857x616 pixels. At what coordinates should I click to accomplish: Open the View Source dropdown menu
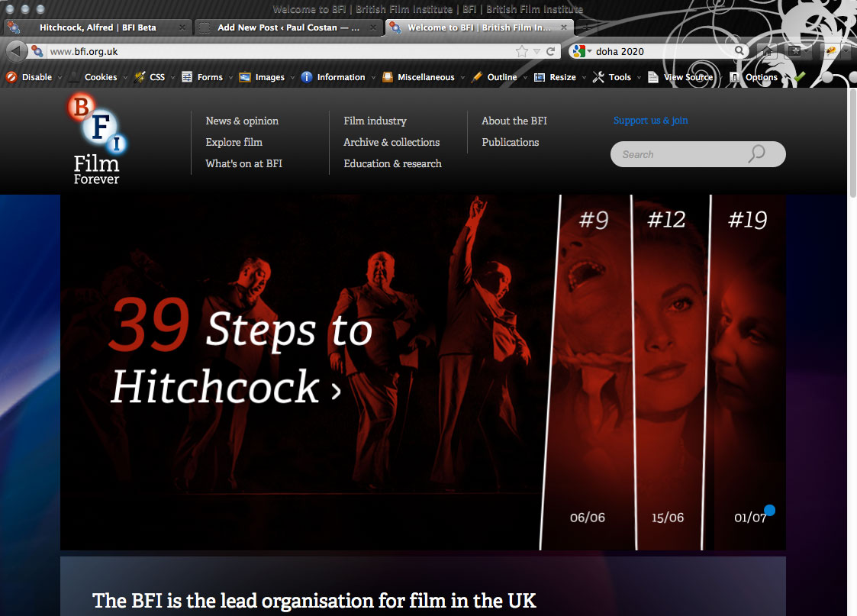tap(685, 77)
